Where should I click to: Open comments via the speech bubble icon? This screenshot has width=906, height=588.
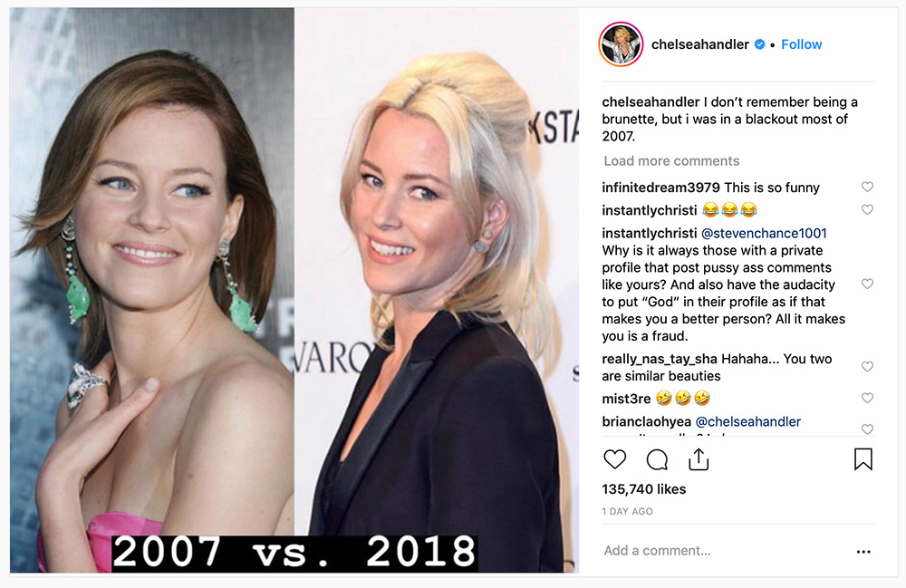[x=657, y=459]
